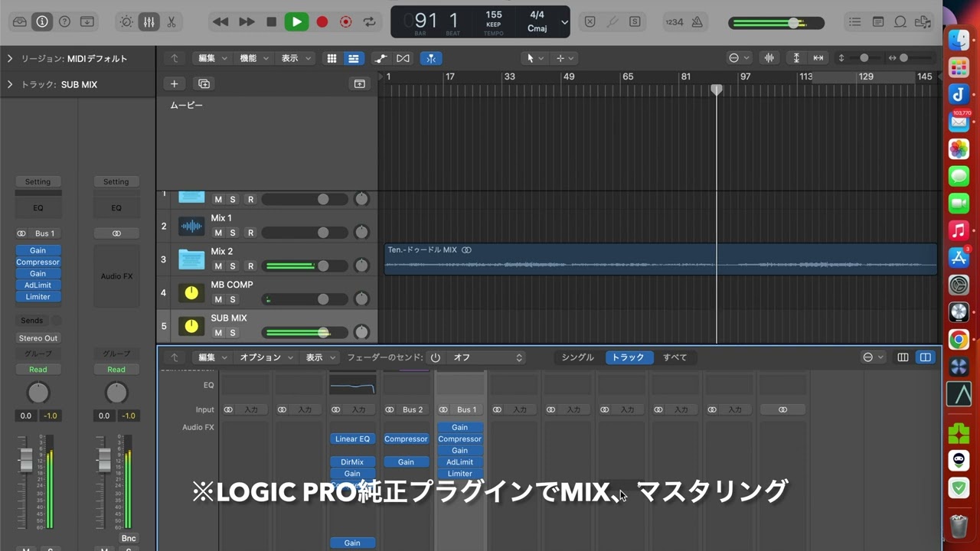Toggle the Catch playhead button
Viewport: 980px width, 551px height.
tap(431, 58)
